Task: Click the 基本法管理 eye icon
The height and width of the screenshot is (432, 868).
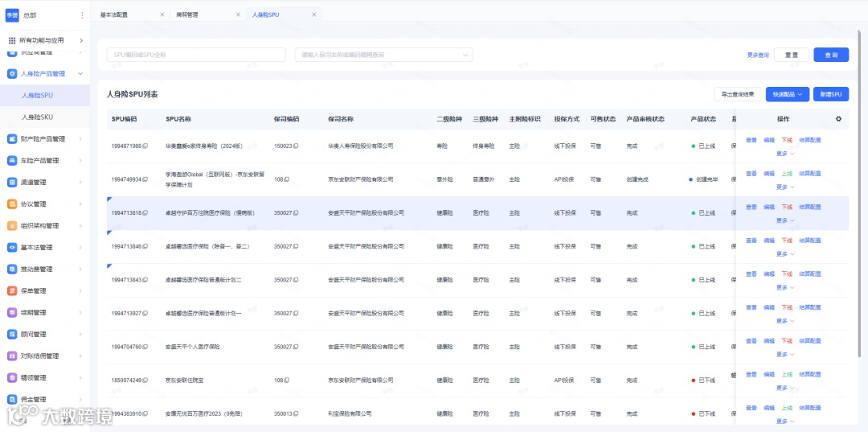Action: [11, 248]
